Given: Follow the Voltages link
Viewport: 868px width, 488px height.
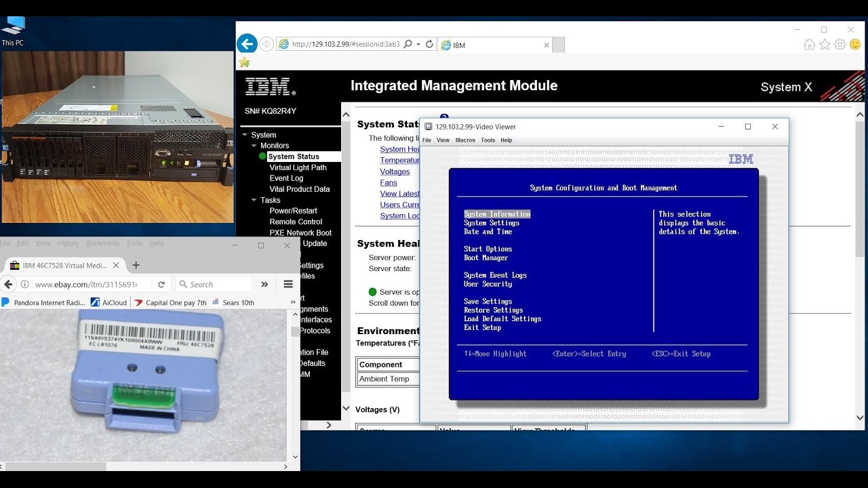Looking at the screenshot, I should tap(395, 171).
